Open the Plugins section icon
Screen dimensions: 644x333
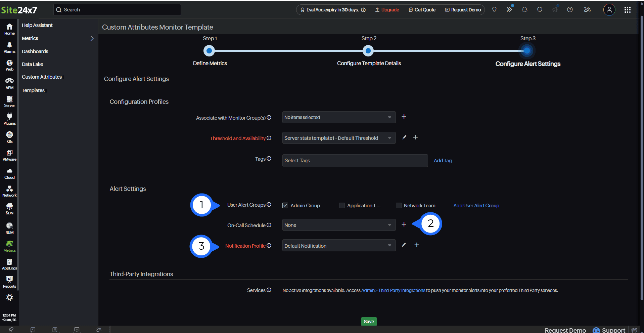(9, 119)
